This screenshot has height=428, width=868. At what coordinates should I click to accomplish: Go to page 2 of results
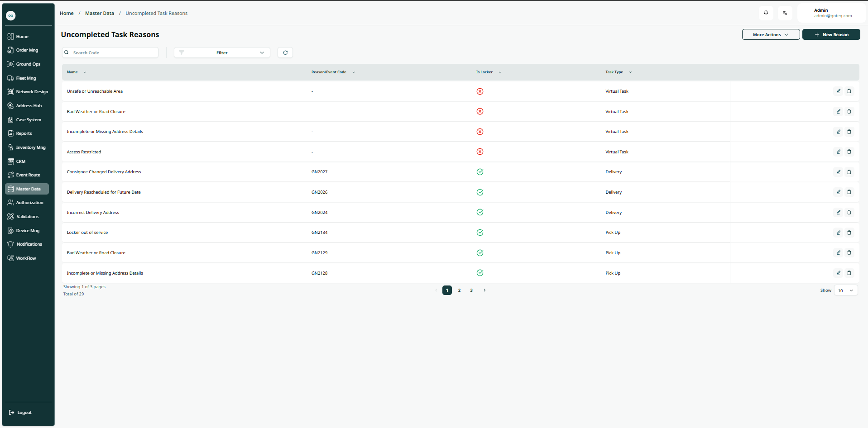pyautogui.click(x=459, y=290)
